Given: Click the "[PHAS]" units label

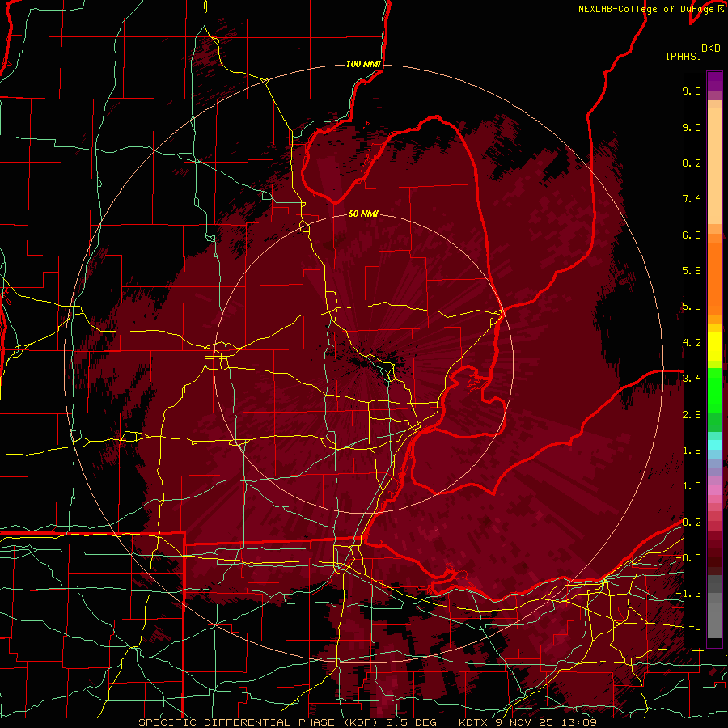Looking at the screenshot, I should tap(684, 56).
